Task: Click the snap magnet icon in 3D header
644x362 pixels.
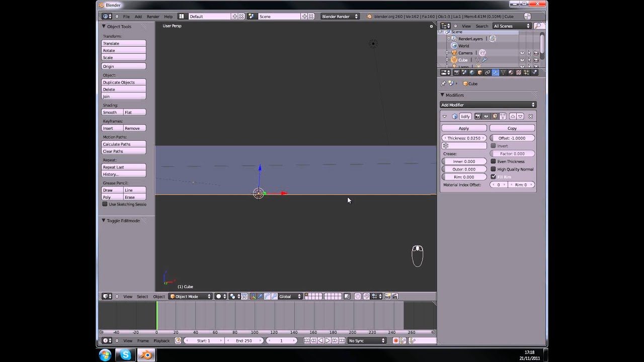Action: pyautogui.click(x=367, y=296)
